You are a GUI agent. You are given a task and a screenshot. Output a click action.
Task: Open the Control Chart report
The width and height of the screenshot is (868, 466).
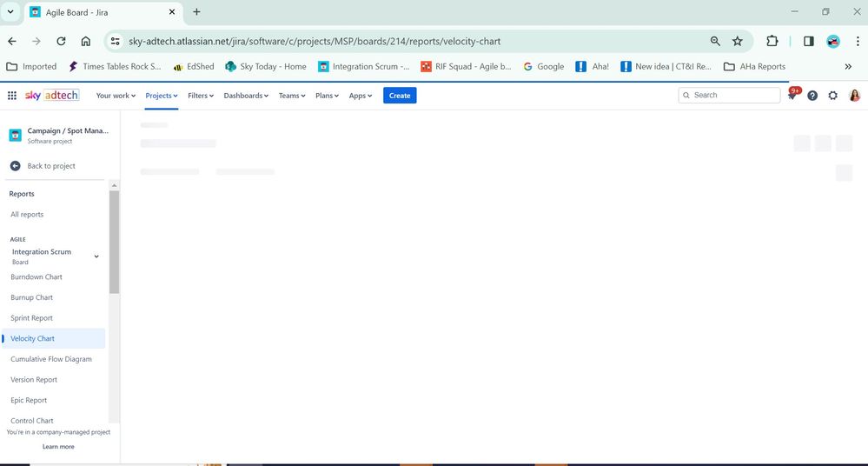point(32,421)
